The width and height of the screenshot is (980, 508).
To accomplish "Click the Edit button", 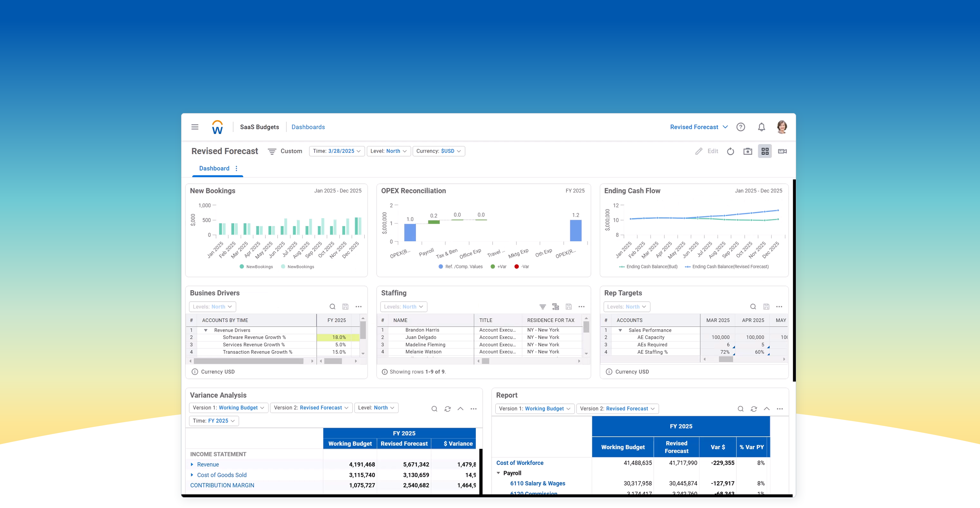I will (707, 151).
